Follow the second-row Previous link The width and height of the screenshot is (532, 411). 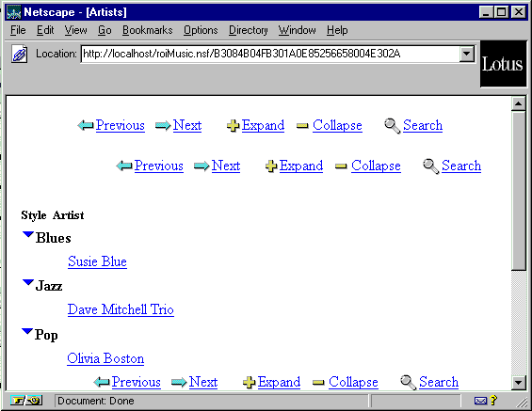pyautogui.click(x=159, y=166)
